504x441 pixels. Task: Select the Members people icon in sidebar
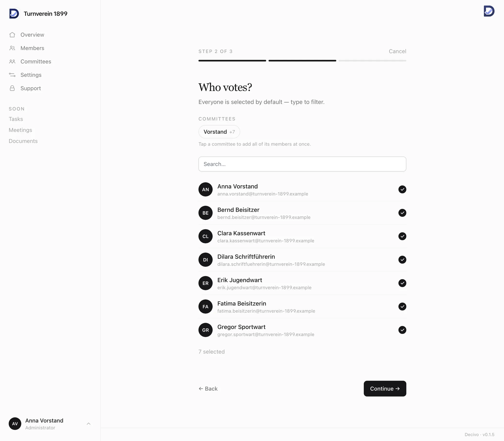pyautogui.click(x=12, y=48)
